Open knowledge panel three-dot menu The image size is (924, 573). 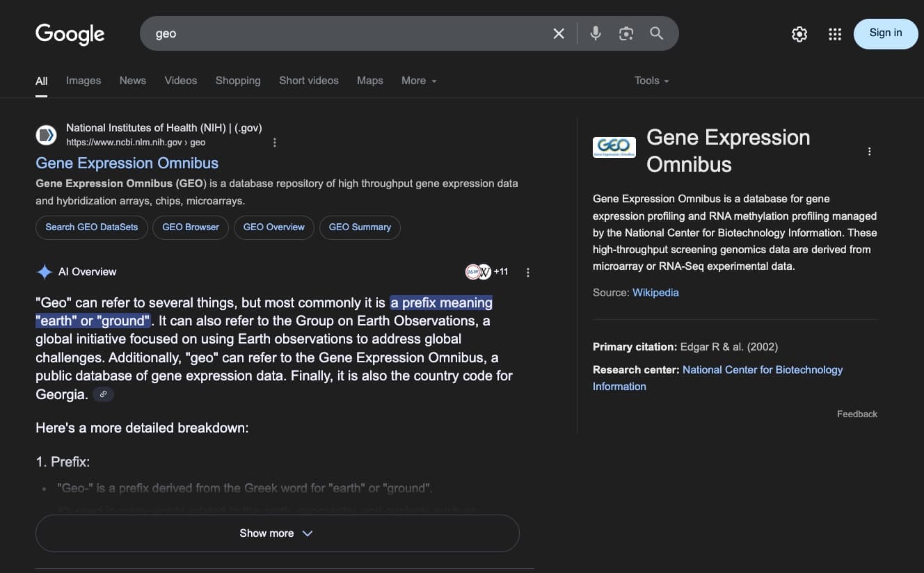(x=869, y=152)
